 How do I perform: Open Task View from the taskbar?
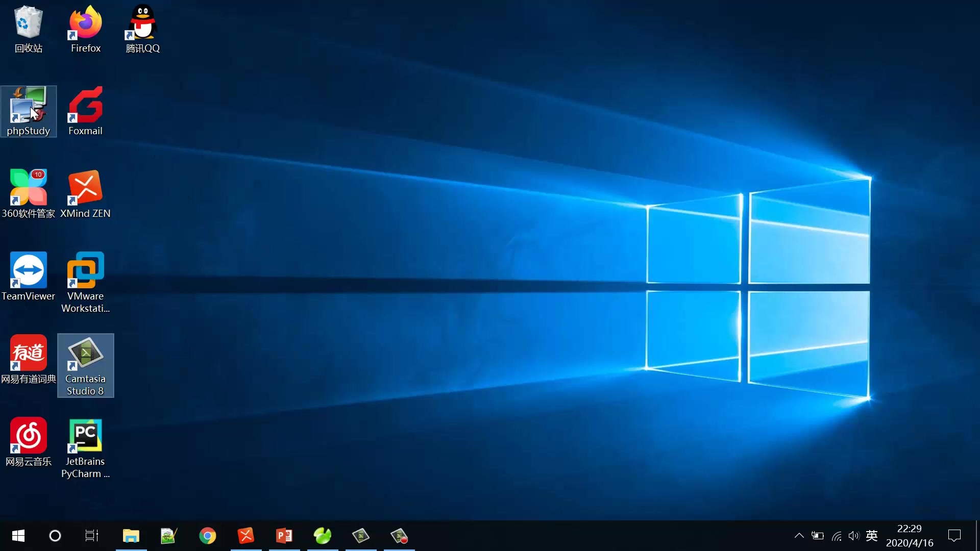click(x=92, y=536)
